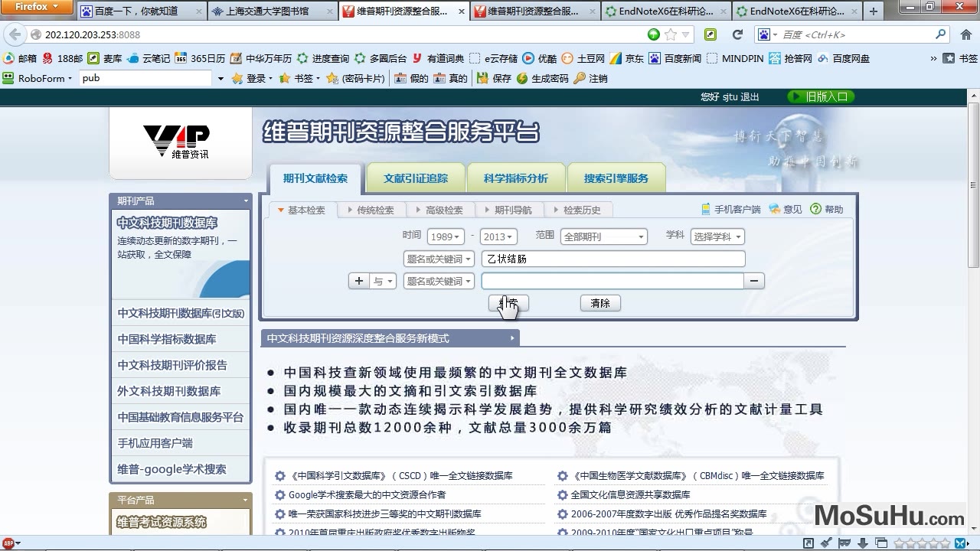Click the 退出 logout link

[750, 97]
